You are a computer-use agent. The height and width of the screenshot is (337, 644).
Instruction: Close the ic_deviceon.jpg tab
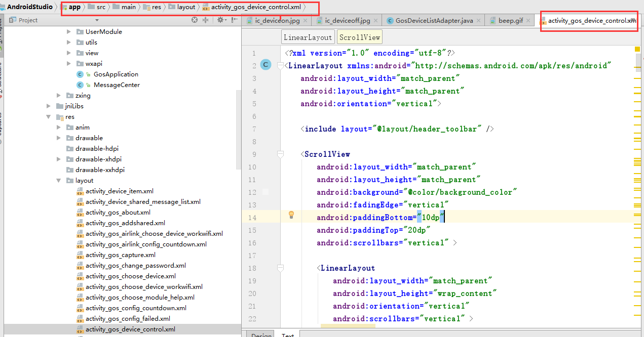(306, 21)
